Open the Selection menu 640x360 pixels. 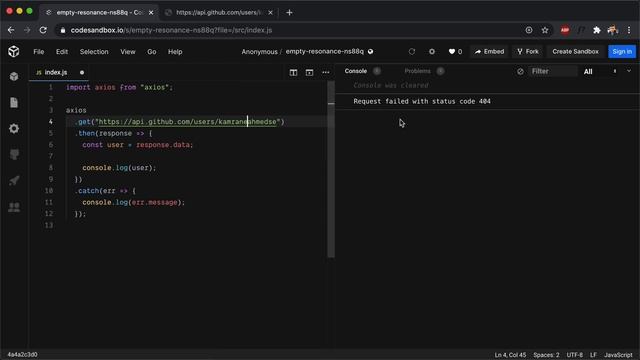pos(94,52)
